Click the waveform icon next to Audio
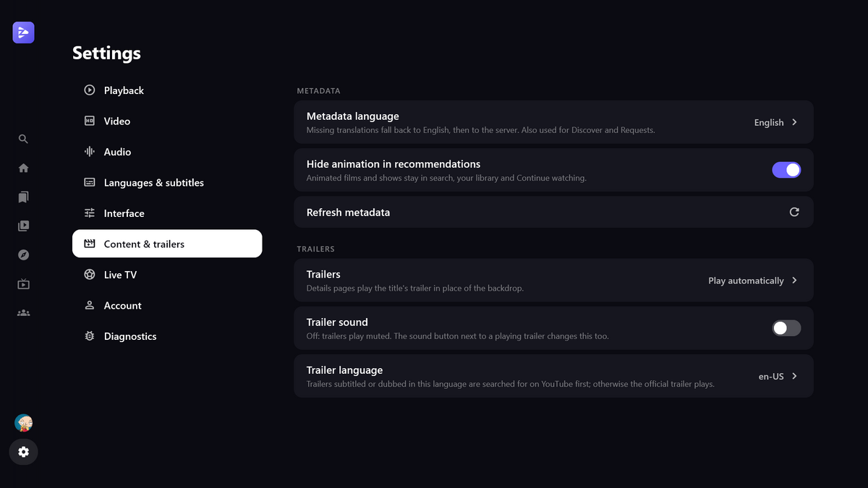 click(90, 152)
